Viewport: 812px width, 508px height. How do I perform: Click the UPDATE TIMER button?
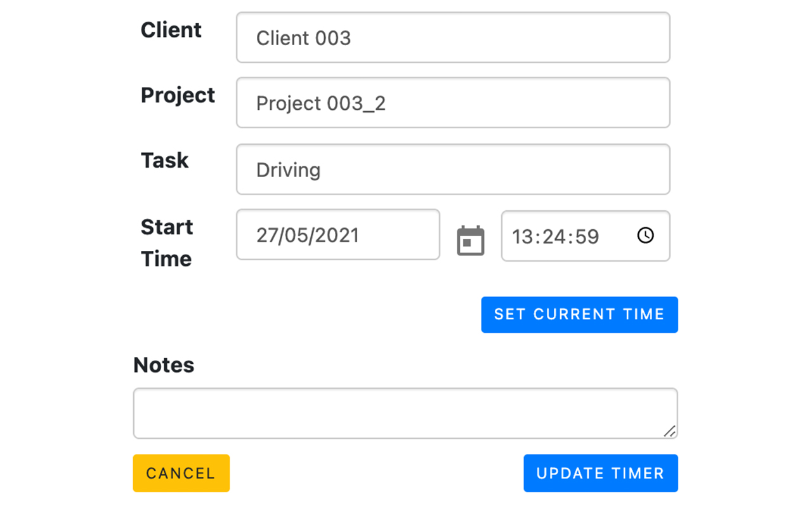click(x=600, y=473)
